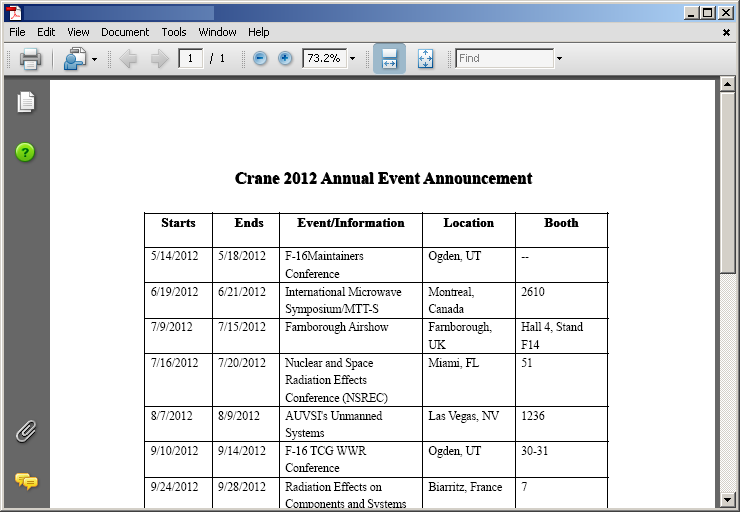The height and width of the screenshot is (512, 740).
Task: Toggle the Fit Width scrolling mode
Action: tap(389, 59)
